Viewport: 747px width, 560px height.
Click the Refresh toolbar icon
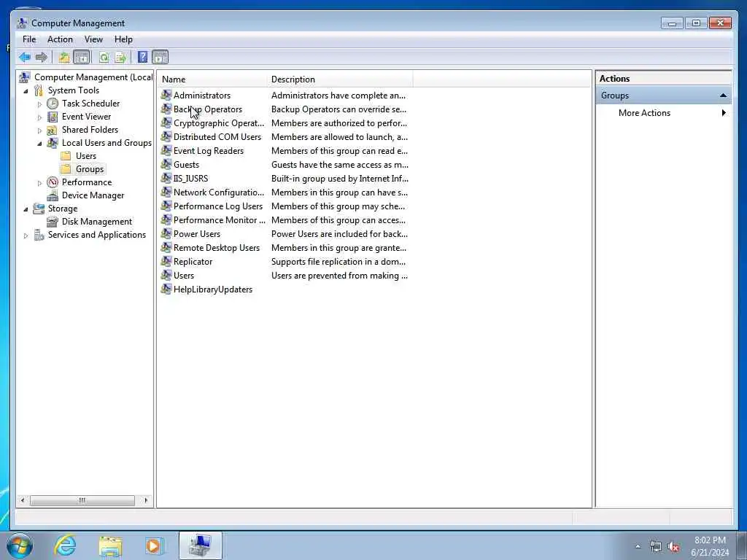click(x=104, y=58)
